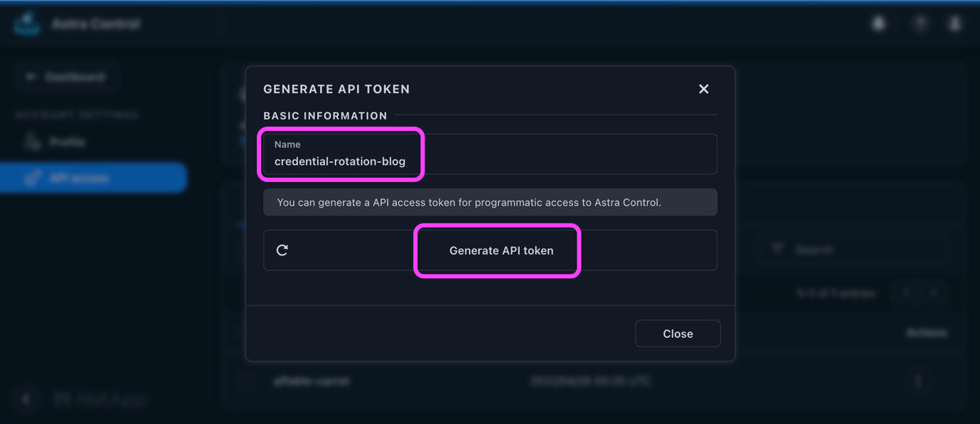Image resolution: width=980 pixels, height=424 pixels.
Task: Open the actions menu for affable-camel
Action: (918, 381)
